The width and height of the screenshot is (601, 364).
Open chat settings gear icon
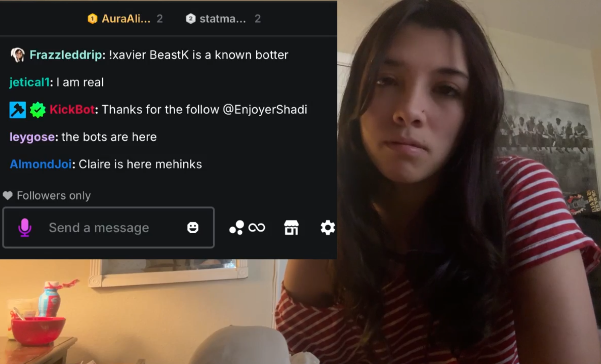pyautogui.click(x=327, y=228)
